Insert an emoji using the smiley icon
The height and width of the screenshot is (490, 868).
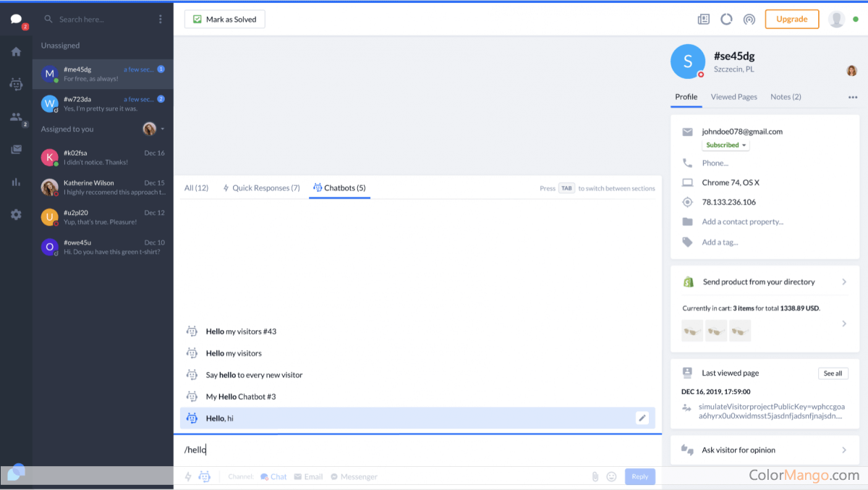click(612, 476)
